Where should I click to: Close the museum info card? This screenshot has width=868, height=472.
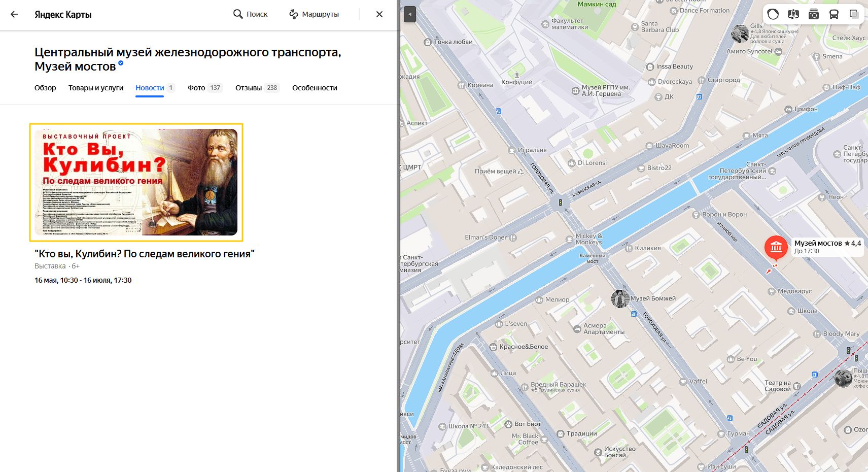pyautogui.click(x=379, y=14)
